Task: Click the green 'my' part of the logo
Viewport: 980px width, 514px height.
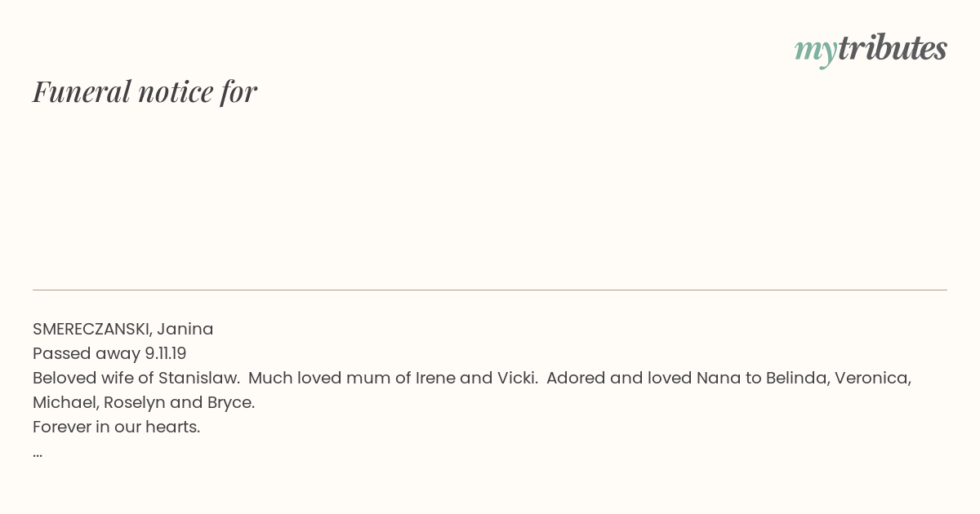Action: (816, 51)
